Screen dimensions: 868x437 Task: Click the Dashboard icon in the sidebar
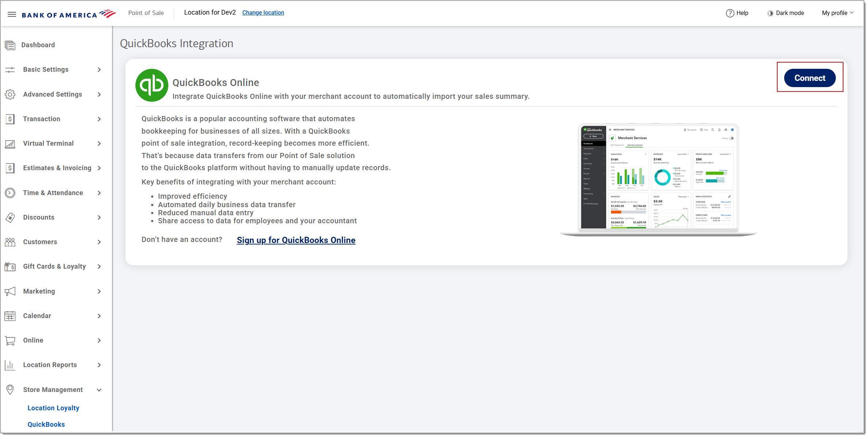[10, 45]
